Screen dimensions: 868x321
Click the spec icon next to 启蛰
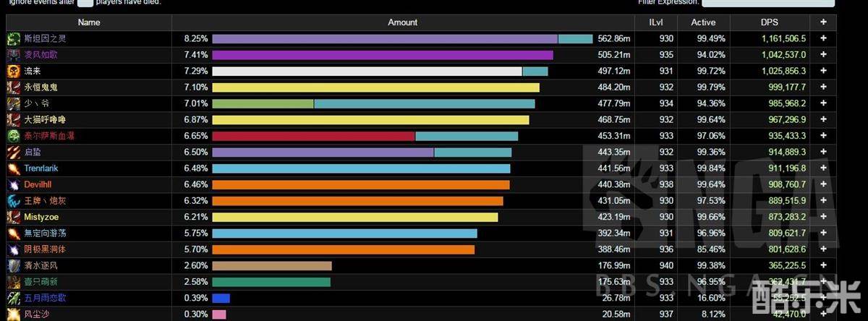coord(14,152)
